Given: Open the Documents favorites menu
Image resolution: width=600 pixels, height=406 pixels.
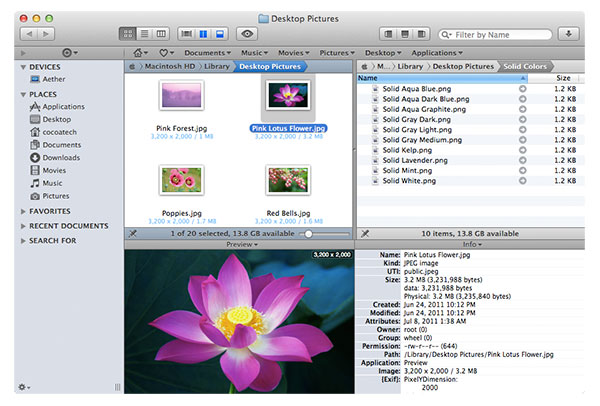Looking at the screenshot, I should (x=207, y=53).
